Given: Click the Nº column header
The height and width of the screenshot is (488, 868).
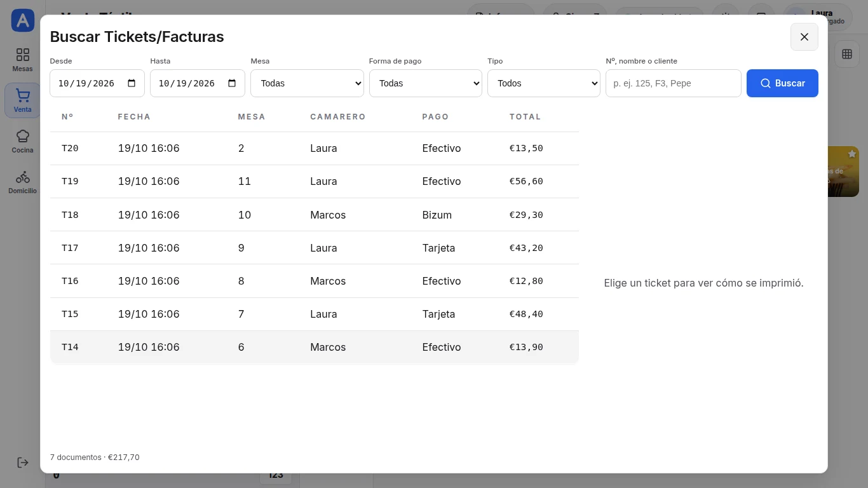Looking at the screenshot, I should click(x=67, y=117).
